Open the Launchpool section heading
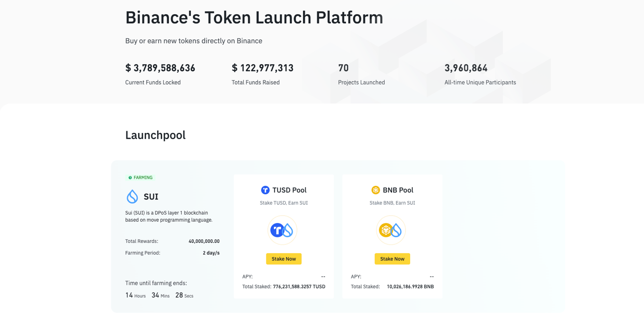 (x=155, y=135)
